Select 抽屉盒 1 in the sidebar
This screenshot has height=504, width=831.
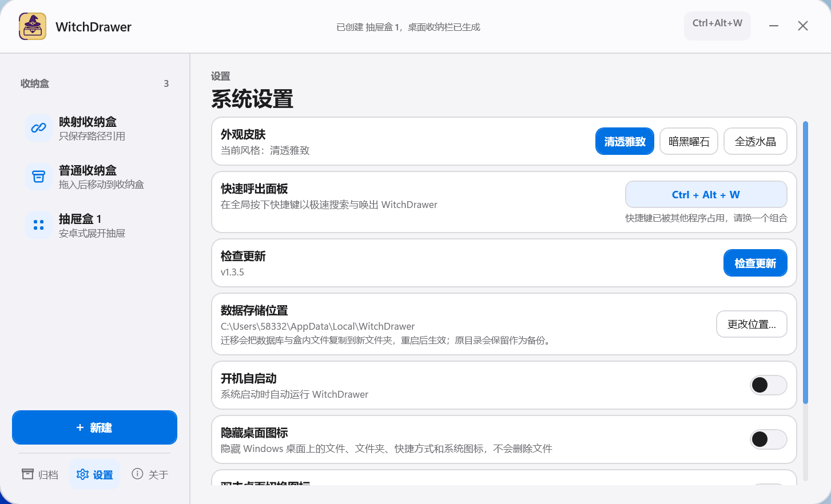tap(94, 225)
